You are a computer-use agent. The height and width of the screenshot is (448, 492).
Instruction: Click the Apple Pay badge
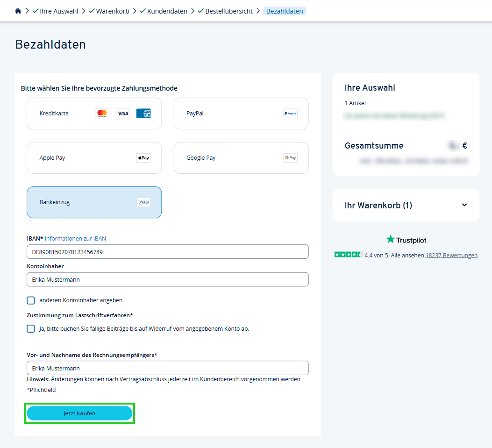pos(143,157)
